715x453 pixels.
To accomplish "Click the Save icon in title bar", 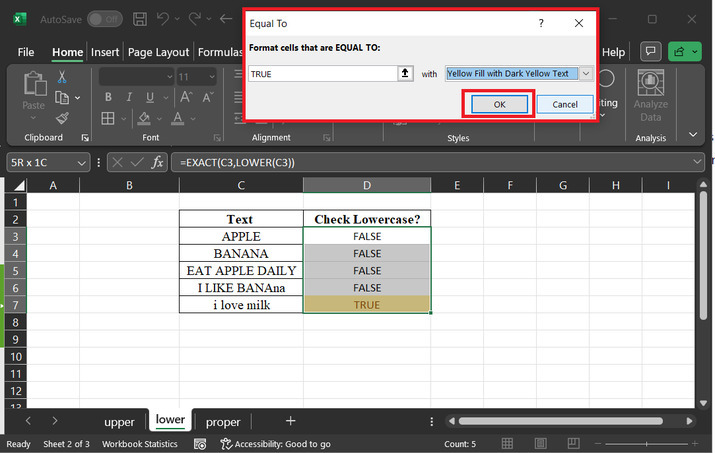I will pyautogui.click(x=139, y=19).
